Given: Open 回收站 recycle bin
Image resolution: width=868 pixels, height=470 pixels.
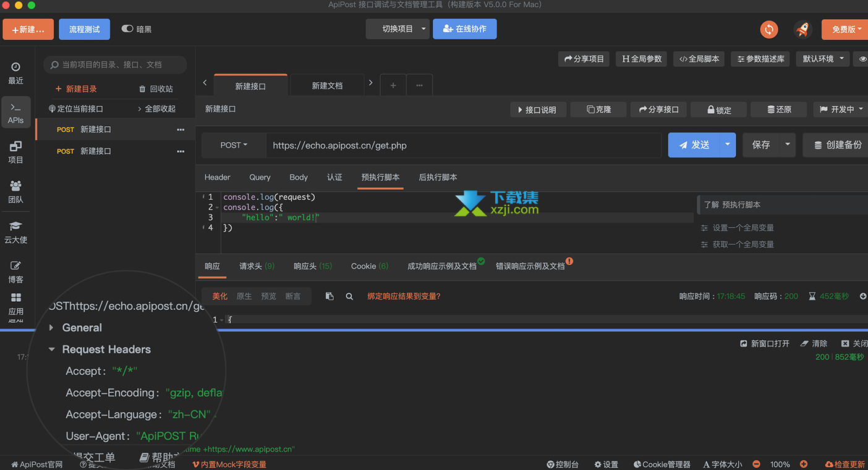Looking at the screenshot, I should 156,89.
